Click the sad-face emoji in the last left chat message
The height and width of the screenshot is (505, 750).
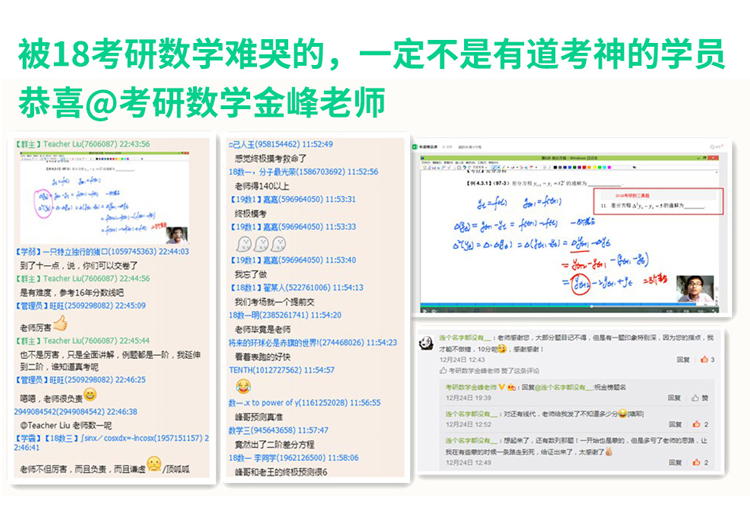click(154, 464)
